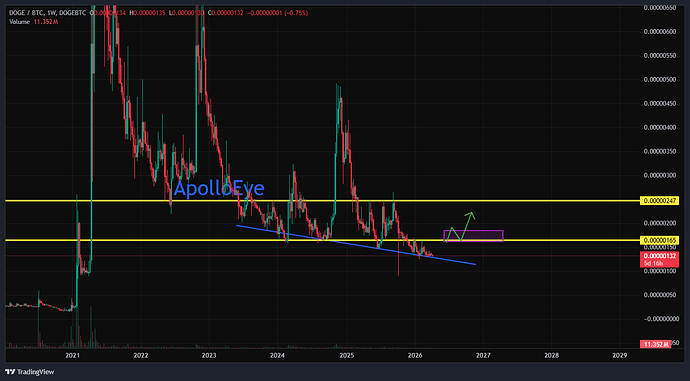Click 0.00000600 on the price axis
The width and height of the screenshot is (690, 381).
(x=660, y=32)
